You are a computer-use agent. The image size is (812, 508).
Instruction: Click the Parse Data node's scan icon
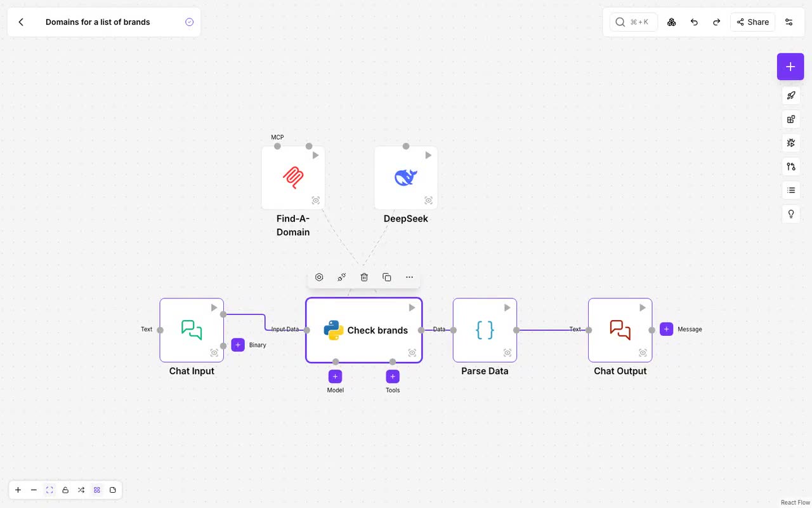click(x=507, y=353)
